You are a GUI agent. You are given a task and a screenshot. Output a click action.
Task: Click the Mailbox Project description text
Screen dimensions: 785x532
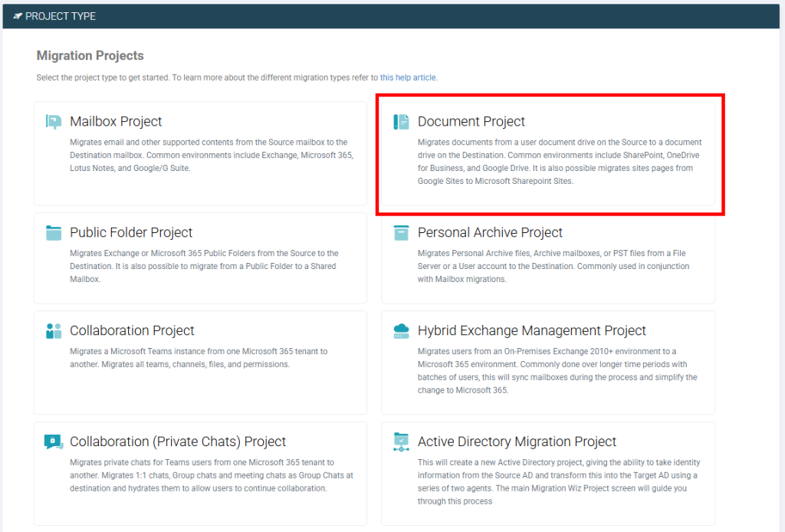(x=212, y=155)
